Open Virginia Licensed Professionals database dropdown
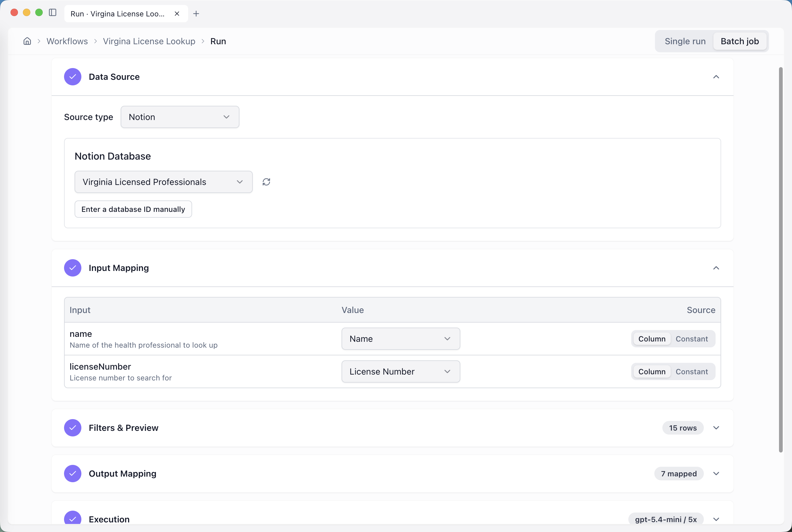Viewport: 792px width, 532px height. point(163,182)
